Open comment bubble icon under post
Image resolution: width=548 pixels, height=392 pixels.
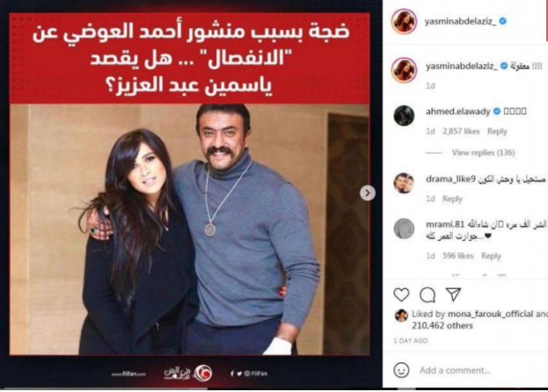427,295
